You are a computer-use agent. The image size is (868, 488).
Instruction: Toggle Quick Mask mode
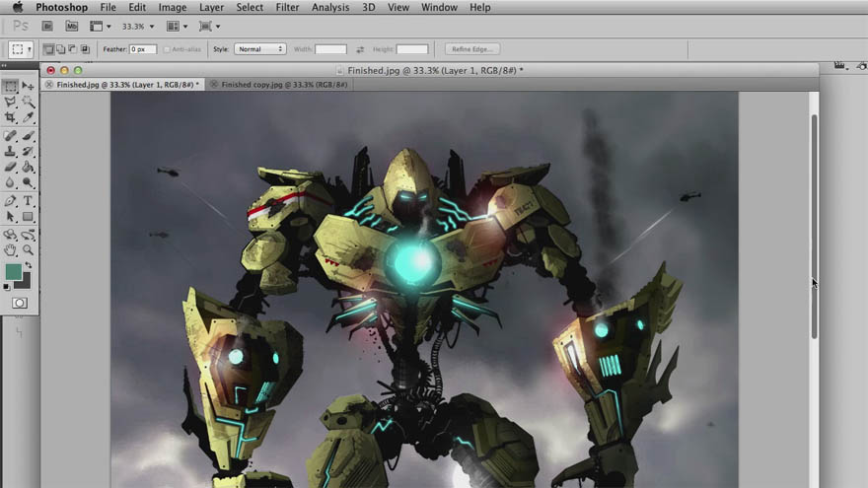coord(20,304)
